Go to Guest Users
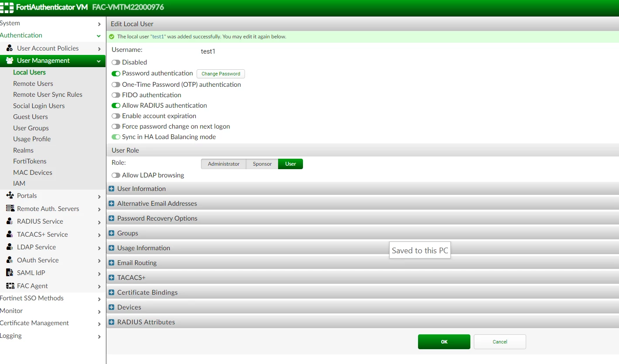The height and width of the screenshot is (364, 619). pyautogui.click(x=31, y=117)
